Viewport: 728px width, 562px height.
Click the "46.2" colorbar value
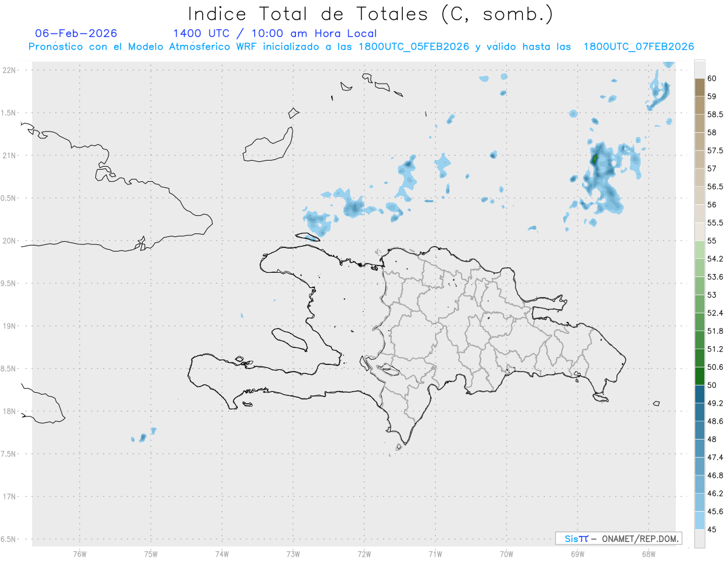(x=715, y=493)
